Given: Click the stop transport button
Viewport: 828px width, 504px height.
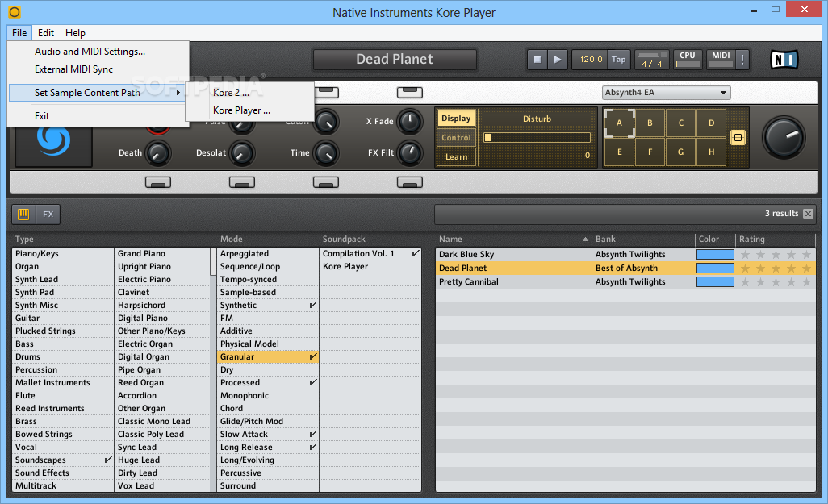Looking at the screenshot, I should (x=537, y=60).
